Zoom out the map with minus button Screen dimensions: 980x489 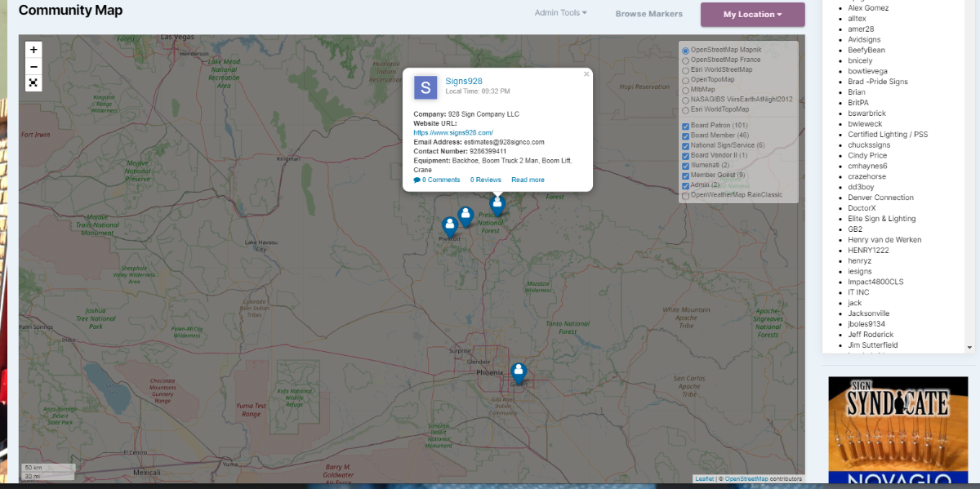coord(33,66)
